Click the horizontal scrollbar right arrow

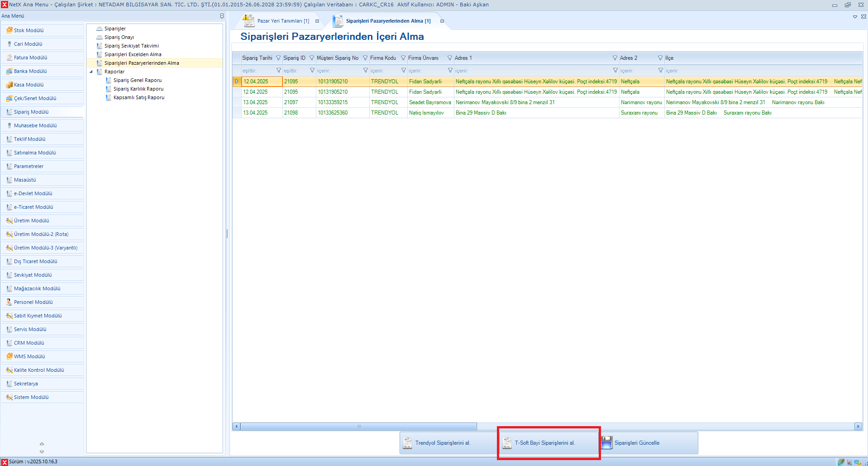(x=858, y=426)
